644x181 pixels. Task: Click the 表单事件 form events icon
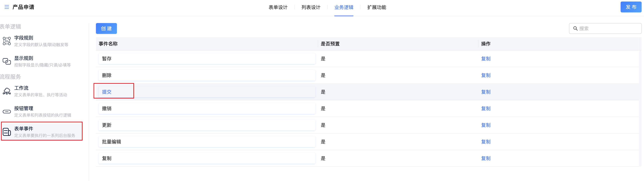click(x=7, y=132)
